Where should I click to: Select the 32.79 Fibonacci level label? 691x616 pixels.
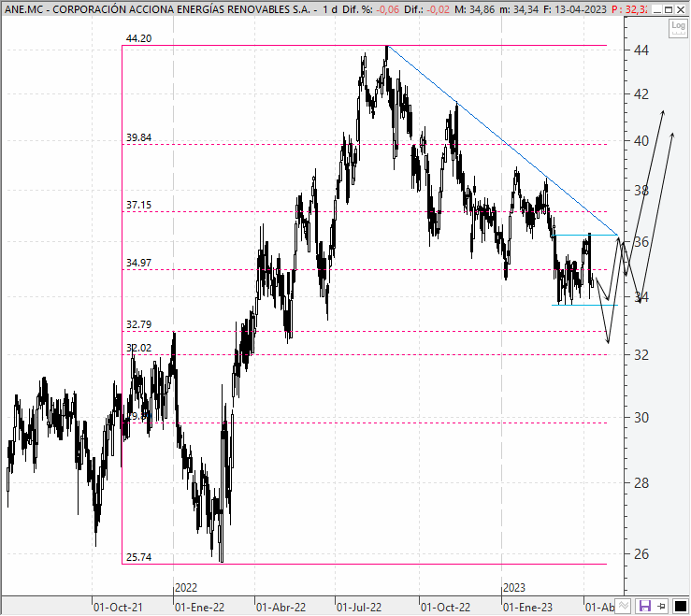(x=138, y=324)
